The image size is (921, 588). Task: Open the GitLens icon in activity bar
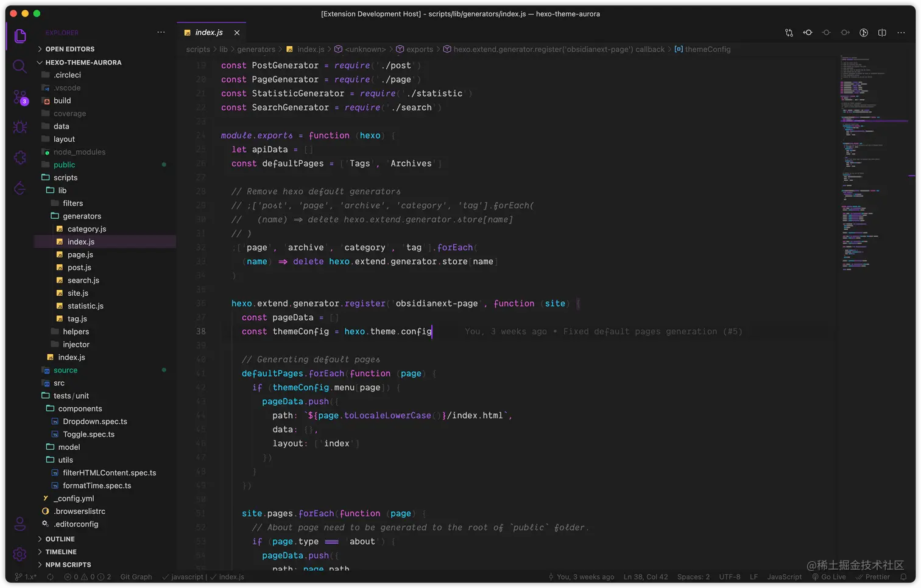pos(19,188)
